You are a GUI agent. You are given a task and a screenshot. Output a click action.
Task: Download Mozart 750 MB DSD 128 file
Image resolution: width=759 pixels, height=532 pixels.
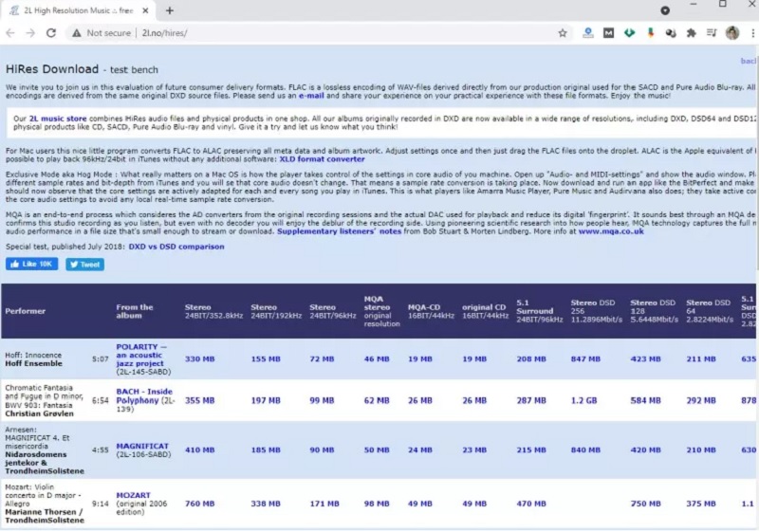645,504
